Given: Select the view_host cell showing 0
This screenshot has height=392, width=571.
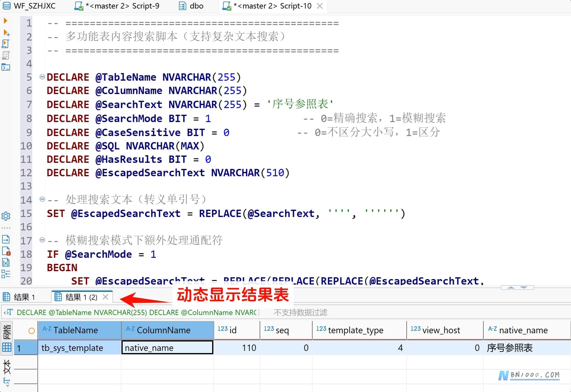Looking at the screenshot, I should 445,348.
